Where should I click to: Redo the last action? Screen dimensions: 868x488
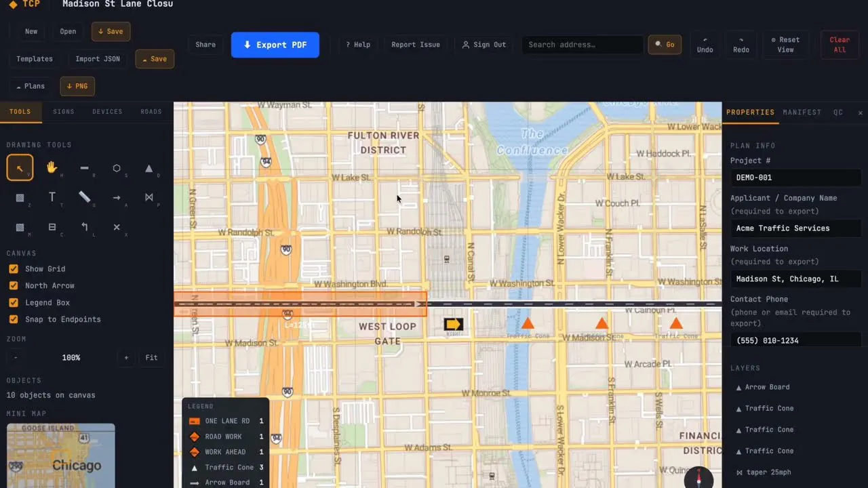[x=741, y=45]
